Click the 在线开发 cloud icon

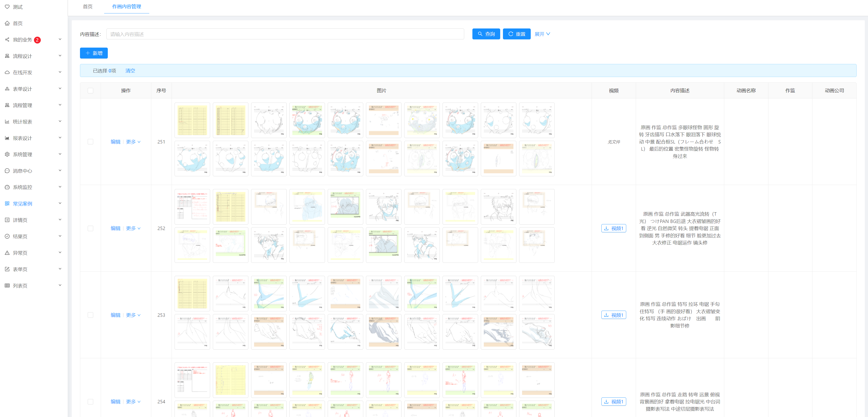pyautogui.click(x=7, y=72)
